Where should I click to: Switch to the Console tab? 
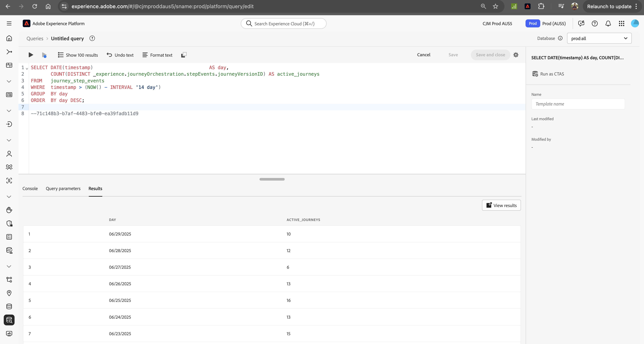[x=30, y=188]
